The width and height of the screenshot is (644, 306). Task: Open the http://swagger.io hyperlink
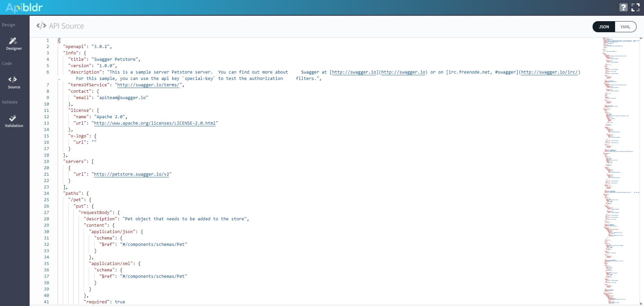pos(354,72)
